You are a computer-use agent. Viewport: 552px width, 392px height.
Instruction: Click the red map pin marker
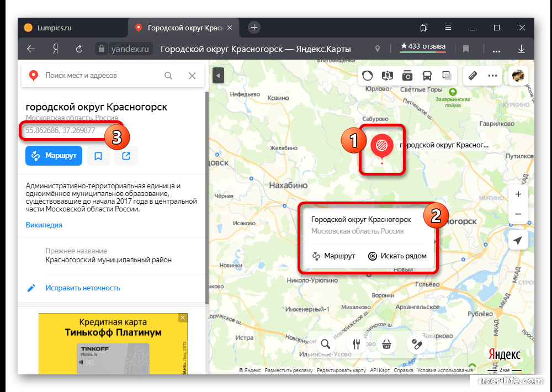coord(382,145)
